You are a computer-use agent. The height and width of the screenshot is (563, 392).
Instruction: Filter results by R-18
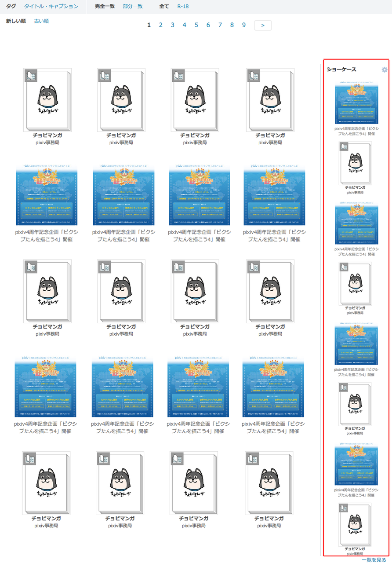183,7
